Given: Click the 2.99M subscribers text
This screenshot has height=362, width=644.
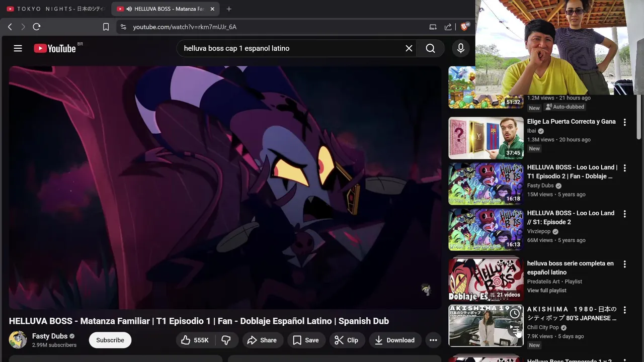Looking at the screenshot, I should pos(54,345).
